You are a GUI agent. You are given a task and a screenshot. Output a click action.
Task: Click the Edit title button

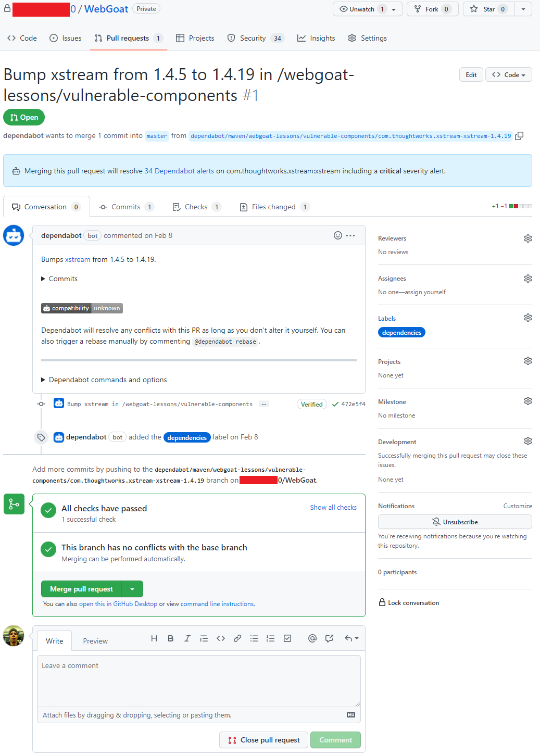click(471, 74)
